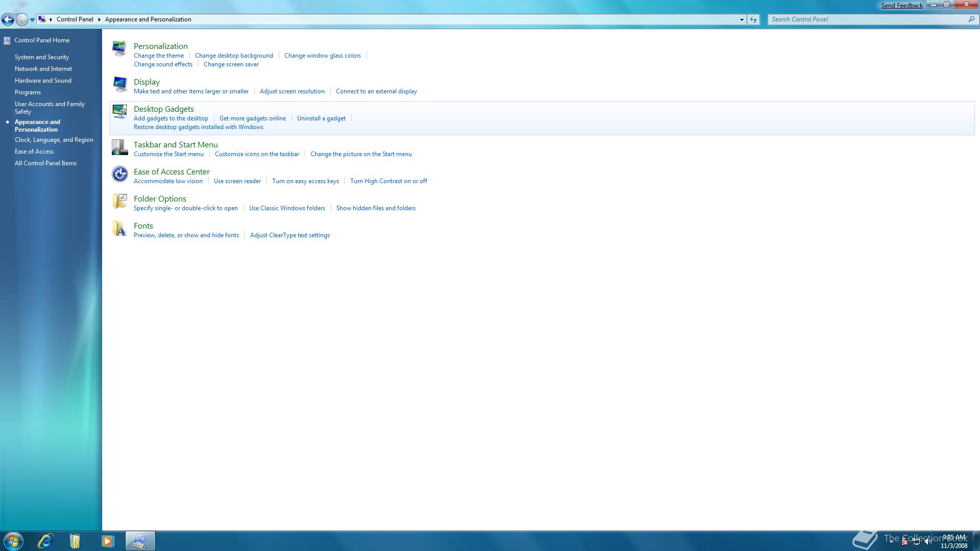Click Use screen reader

(x=237, y=181)
